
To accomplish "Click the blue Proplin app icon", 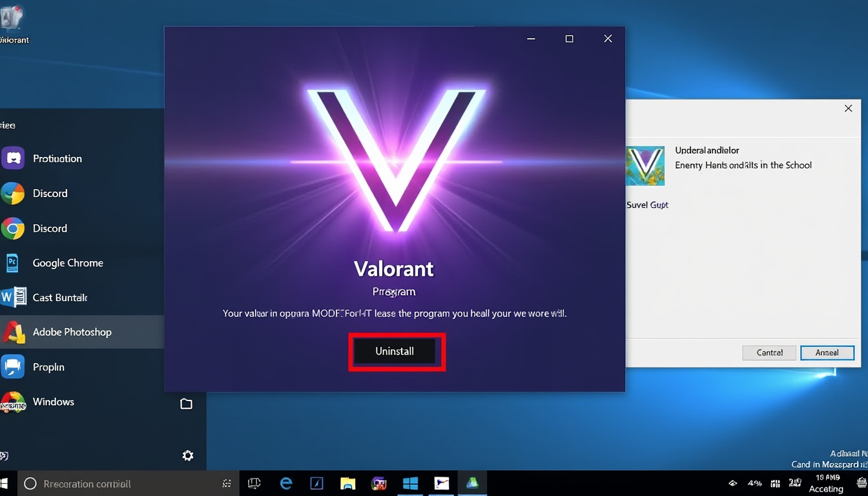I will pyautogui.click(x=13, y=367).
